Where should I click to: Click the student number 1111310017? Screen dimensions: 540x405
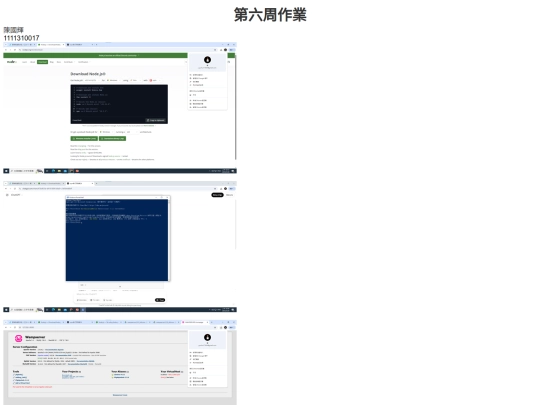21,38
